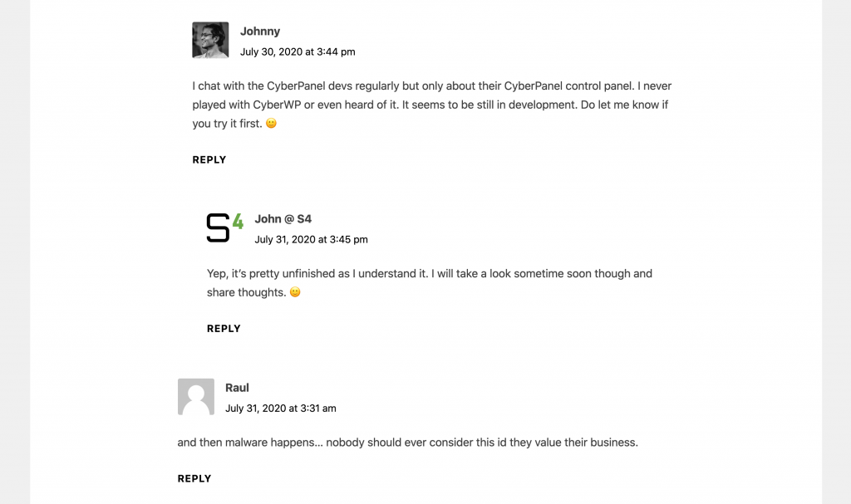Viewport: 851px width, 504px height.
Task: Reply to John @ S4's comment
Action: click(x=224, y=329)
